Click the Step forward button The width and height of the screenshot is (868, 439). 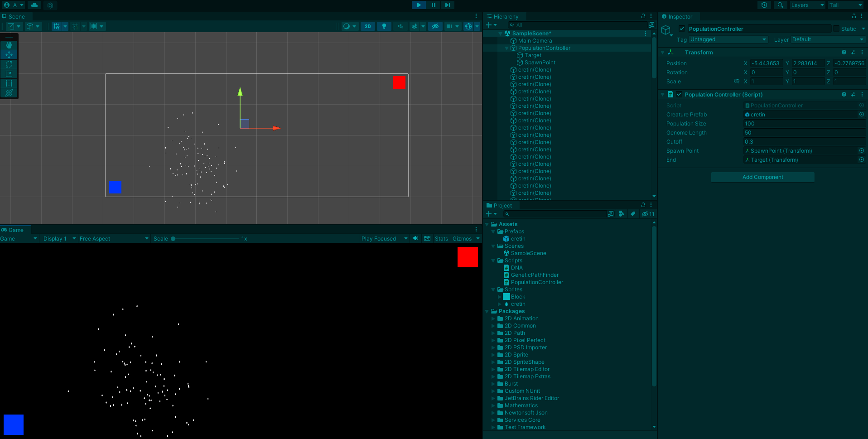447,5
